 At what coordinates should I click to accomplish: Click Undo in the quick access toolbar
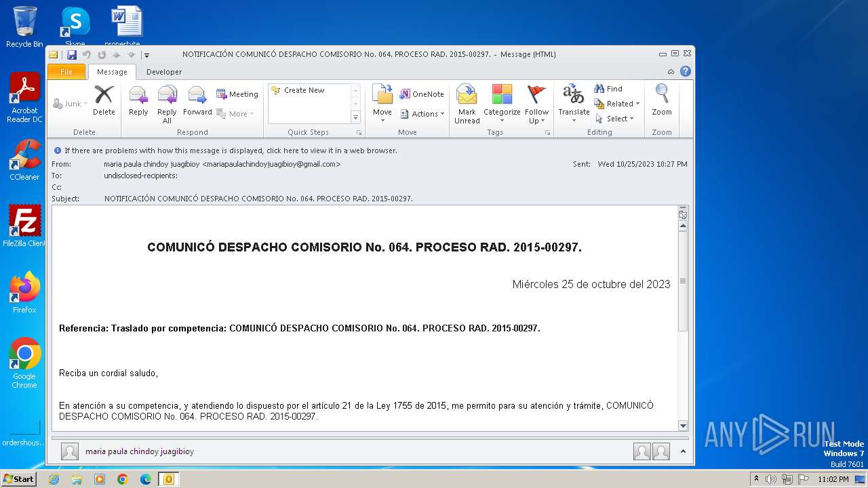(86, 54)
